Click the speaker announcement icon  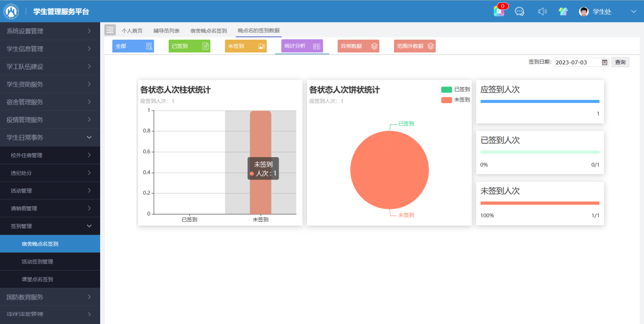(542, 11)
